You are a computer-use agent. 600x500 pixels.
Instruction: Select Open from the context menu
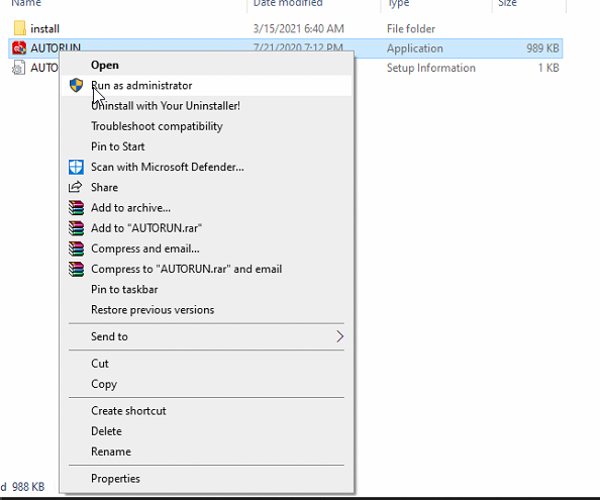pyautogui.click(x=105, y=65)
